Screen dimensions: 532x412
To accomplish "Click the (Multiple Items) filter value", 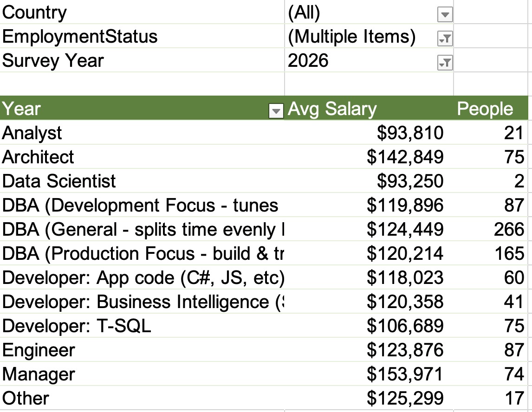I will [x=351, y=37].
